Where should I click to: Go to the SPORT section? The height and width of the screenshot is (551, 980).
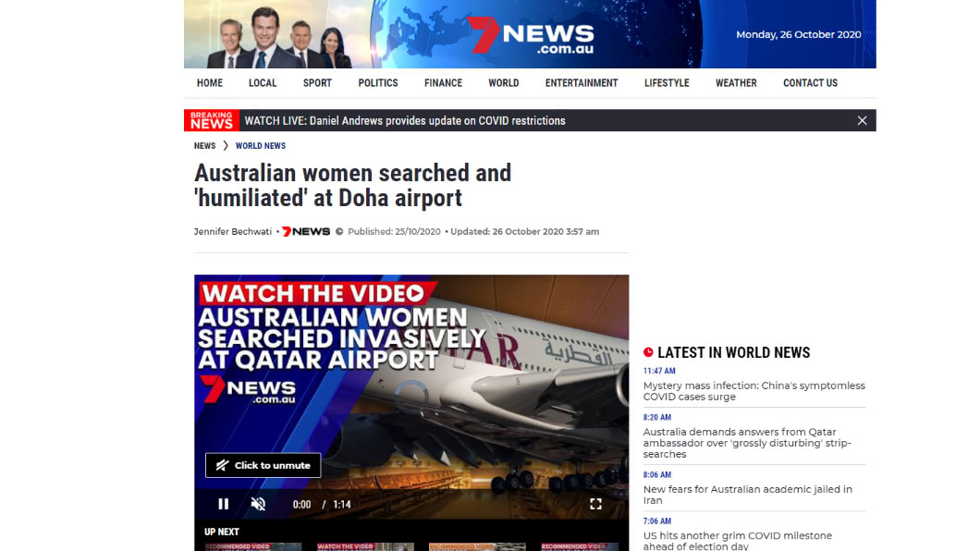(317, 83)
